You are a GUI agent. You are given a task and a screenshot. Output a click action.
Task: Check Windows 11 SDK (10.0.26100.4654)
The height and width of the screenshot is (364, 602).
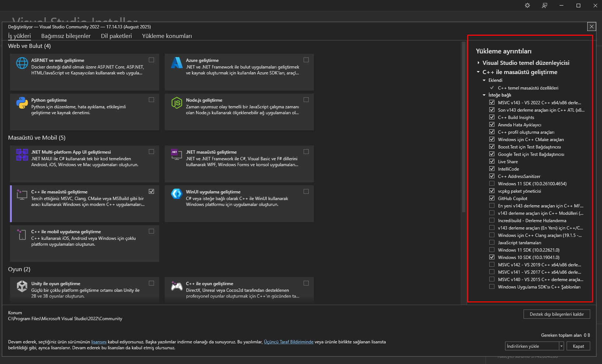492,183
